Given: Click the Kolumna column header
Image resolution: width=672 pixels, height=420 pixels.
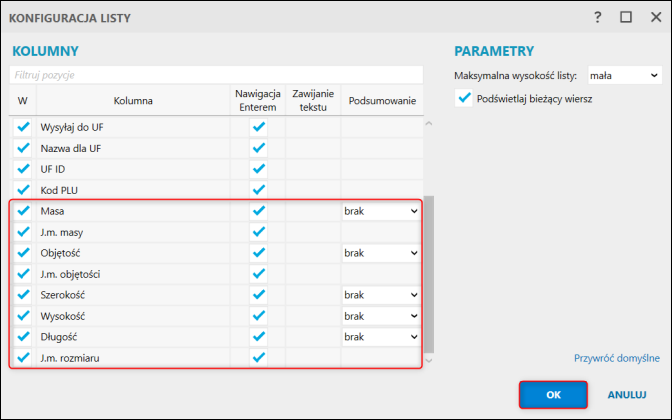Looking at the screenshot, I should click(x=133, y=100).
